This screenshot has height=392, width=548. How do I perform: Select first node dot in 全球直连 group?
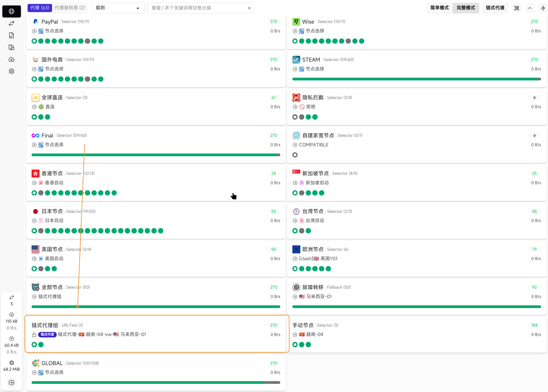[x=34, y=117]
